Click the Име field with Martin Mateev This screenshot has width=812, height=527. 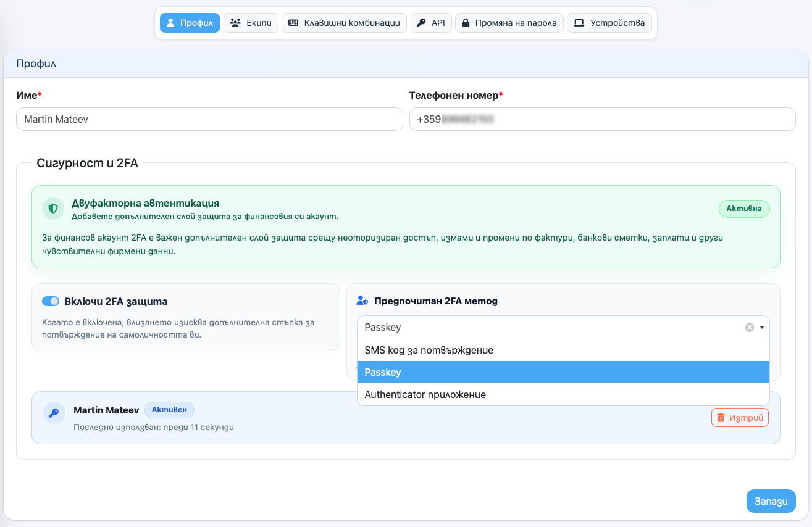[x=209, y=119]
